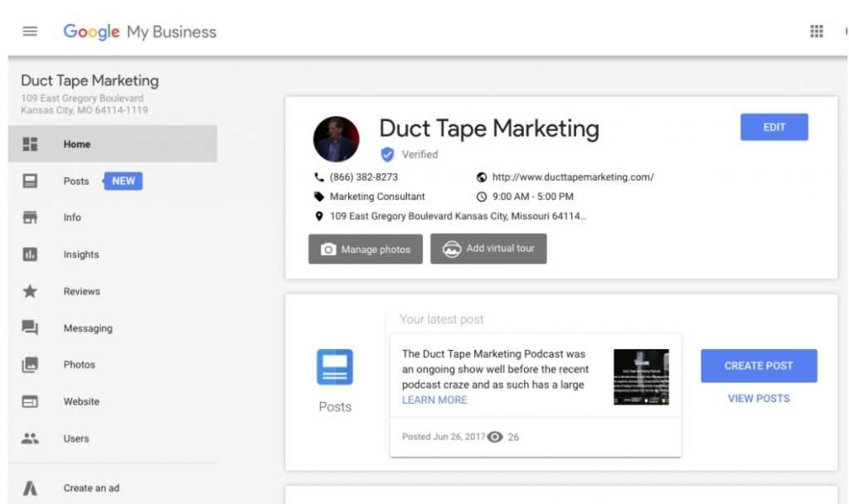
Task: Click the eye views icon on post
Action: pos(495,437)
